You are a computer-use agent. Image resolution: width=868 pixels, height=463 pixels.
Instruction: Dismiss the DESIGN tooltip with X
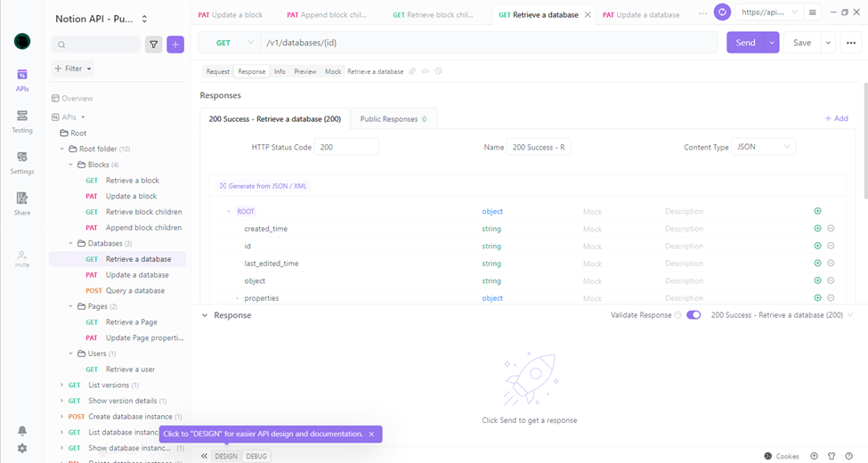371,435
